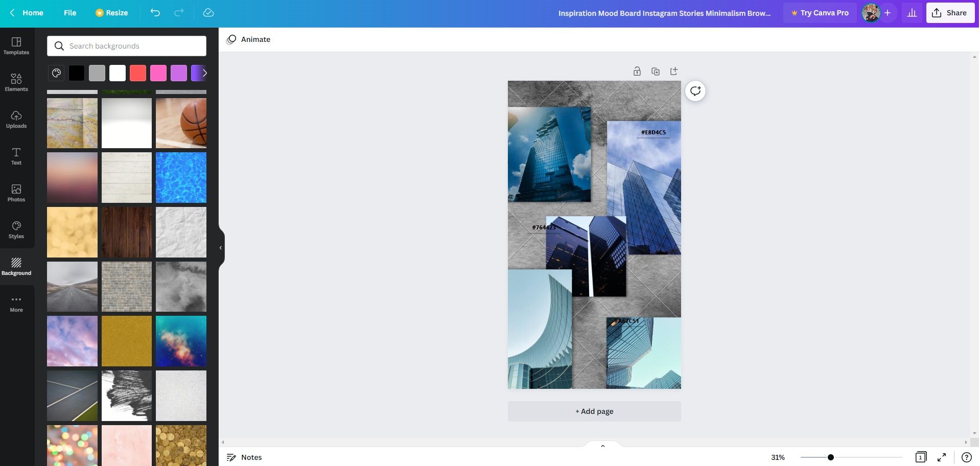
Task: Open the File menu
Action: coord(69,13)
